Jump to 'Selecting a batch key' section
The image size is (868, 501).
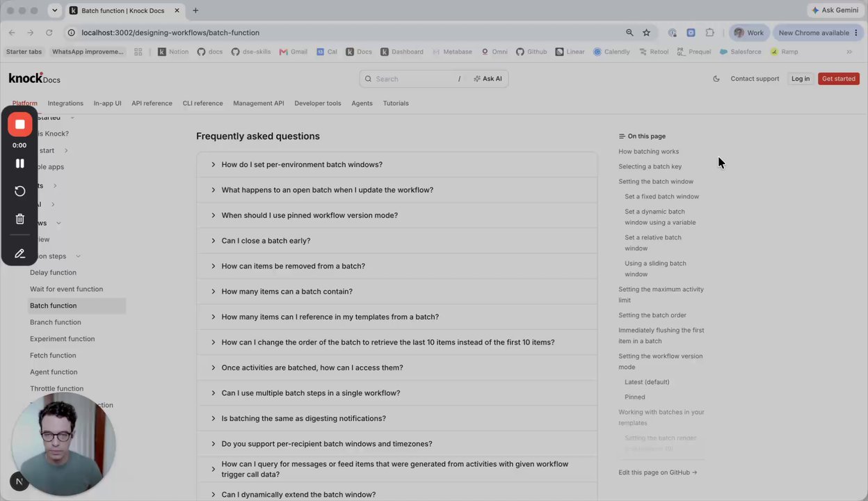coord(650,166)
